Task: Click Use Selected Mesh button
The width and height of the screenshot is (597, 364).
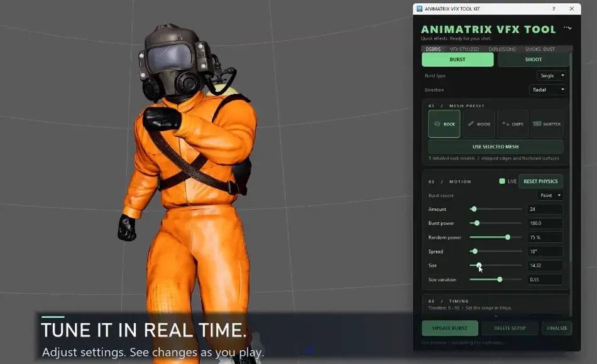Action: pyautogui.click(x=495, y=146)
